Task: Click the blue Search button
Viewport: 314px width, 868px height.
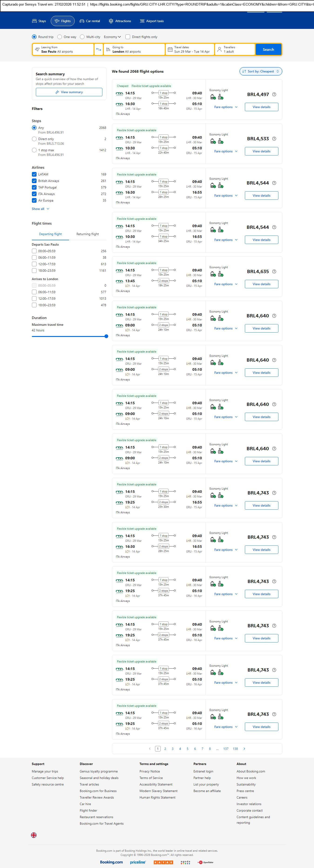Action: pos(268,50)
